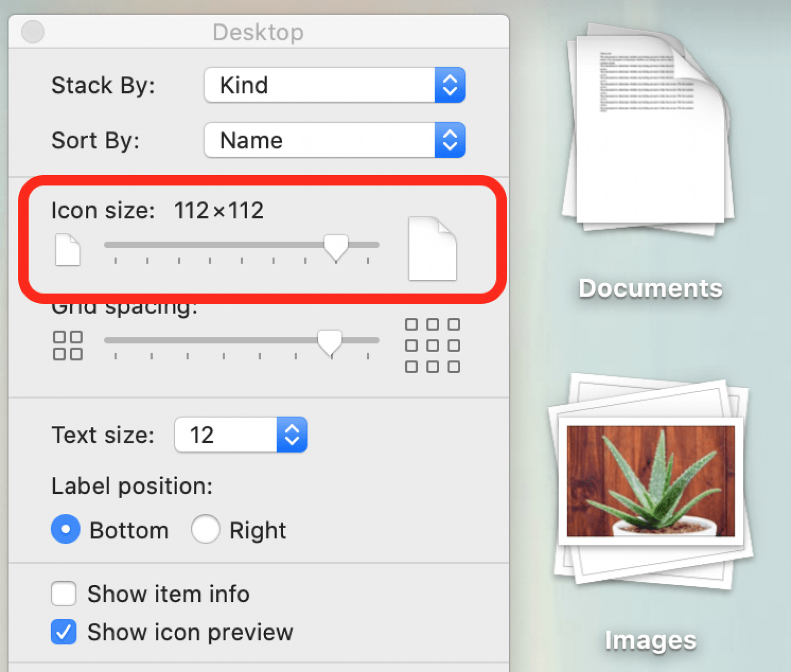
Task: Select the Right label position option
Action: click(x=205, y=529)
